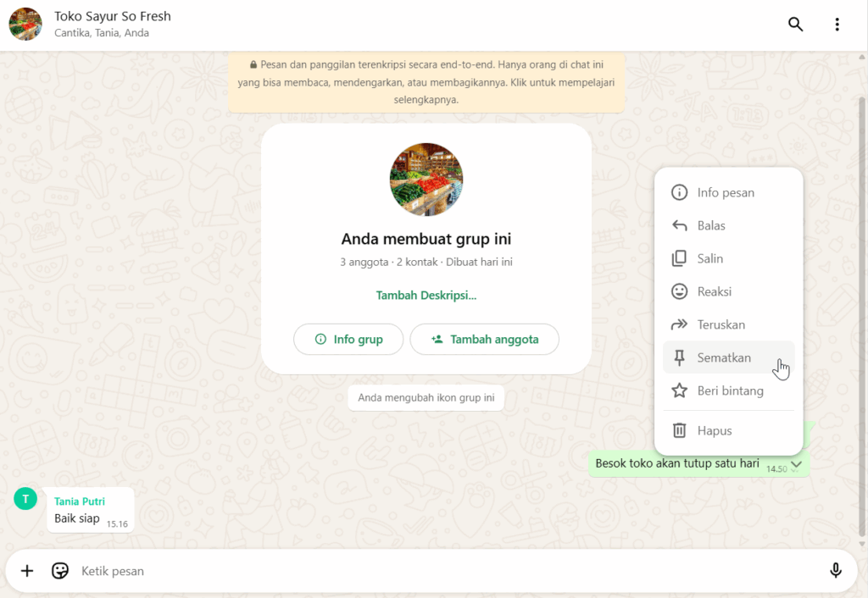The height and width of the screenshot is (598, 868).
Task: Open the sticker and emoji picker
Action: tap(60, 571)
